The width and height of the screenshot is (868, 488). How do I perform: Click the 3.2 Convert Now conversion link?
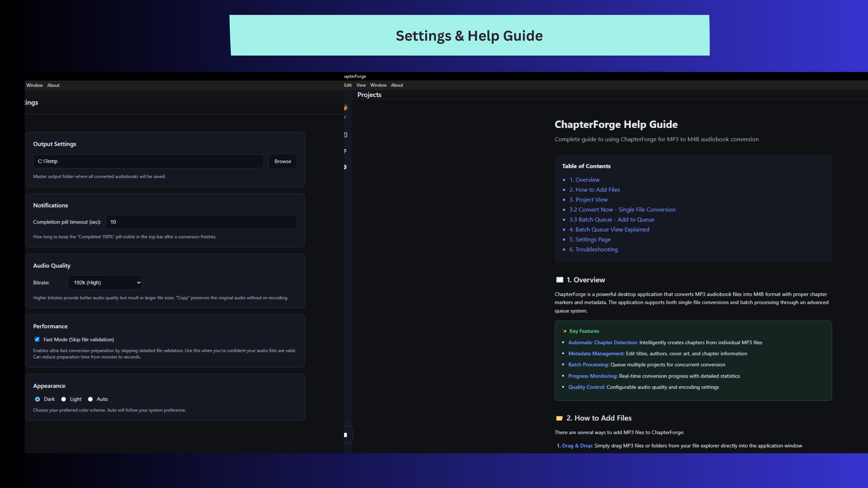tap(622, 209)
